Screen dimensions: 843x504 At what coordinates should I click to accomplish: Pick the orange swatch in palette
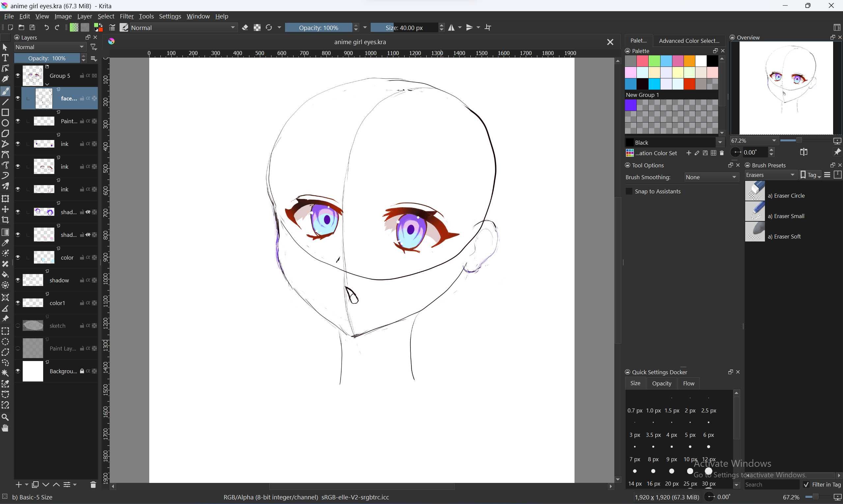(x=689, y=61)
